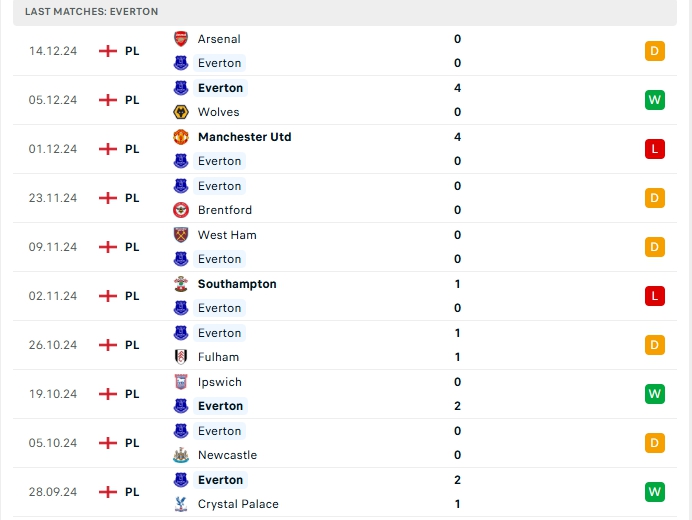Click the Ipswich club crest icon
The width and height of the screenshot is (692, 520).
180,382
